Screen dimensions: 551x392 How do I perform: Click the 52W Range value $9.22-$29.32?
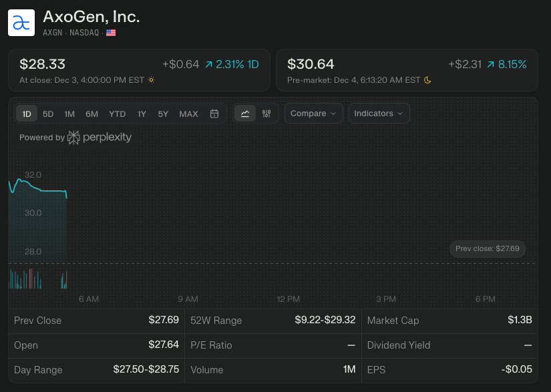point(325,320)
